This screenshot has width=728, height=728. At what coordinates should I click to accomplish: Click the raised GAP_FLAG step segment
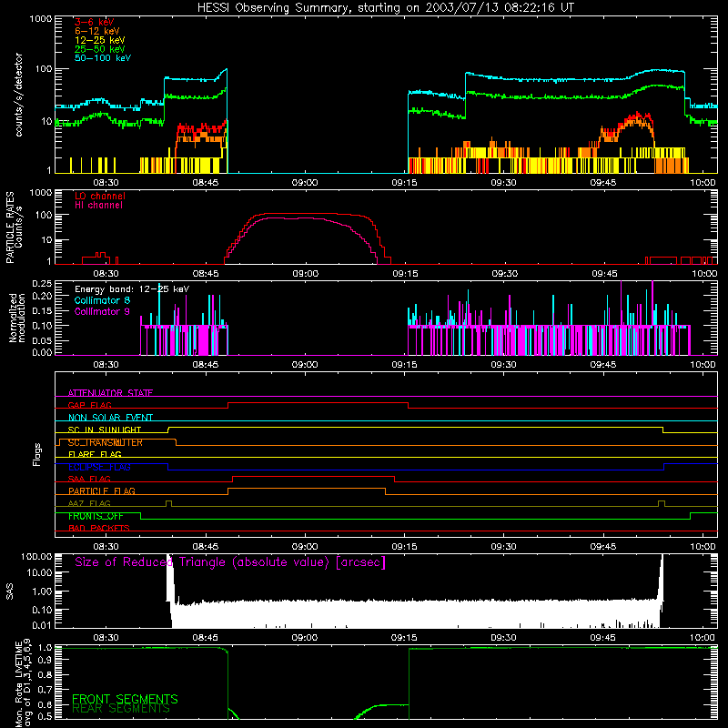[x=318, y=403]
